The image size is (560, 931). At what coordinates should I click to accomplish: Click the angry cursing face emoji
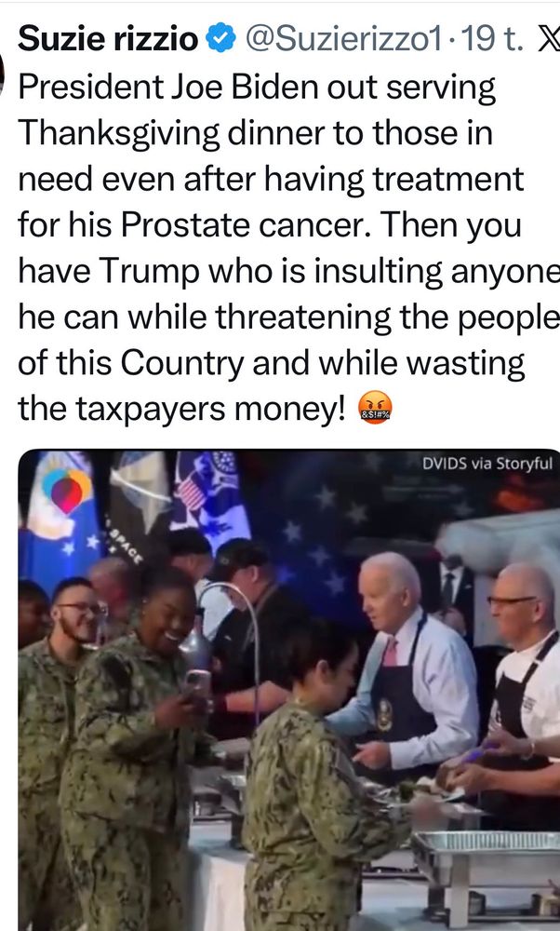[x=375, y=409]
